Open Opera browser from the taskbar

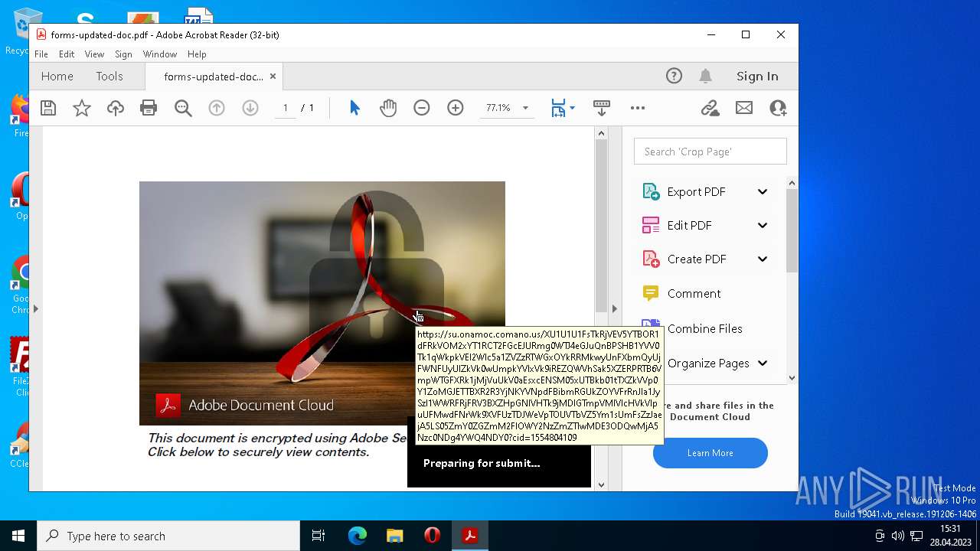coord(433,536)
